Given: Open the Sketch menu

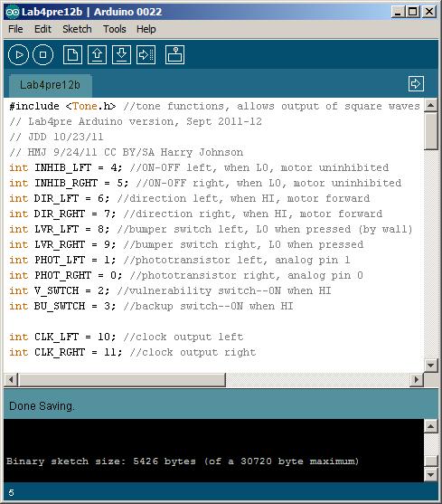Looking at the screenshot, I should (77, 29).
